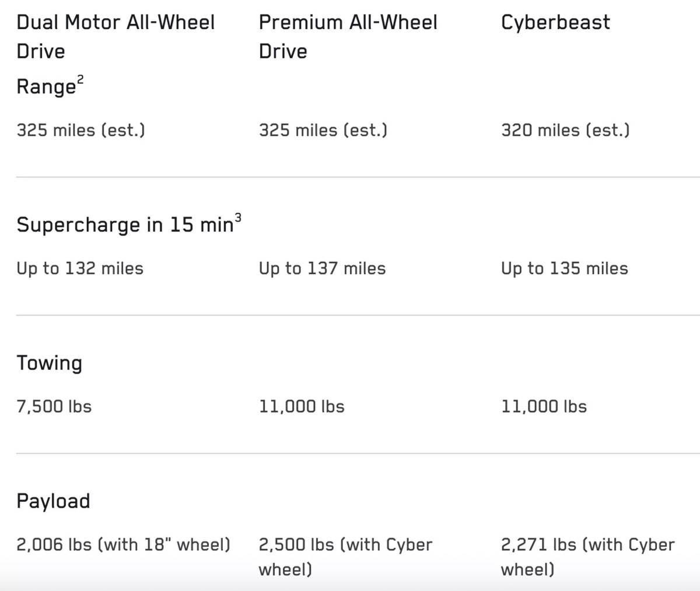Click the Premium All-Wheel Drive 325 miles range
The height and width of the screenshot is (591, 700).
[323, 130]
